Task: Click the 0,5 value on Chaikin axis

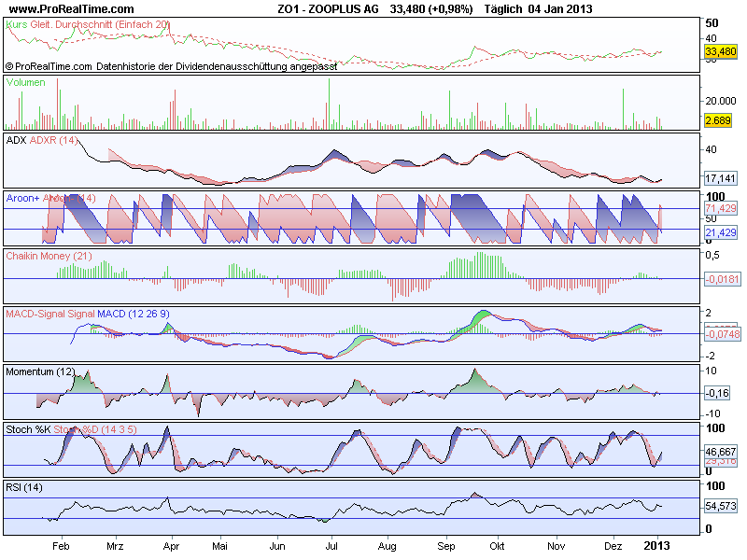Action: [x=712, y=255]
